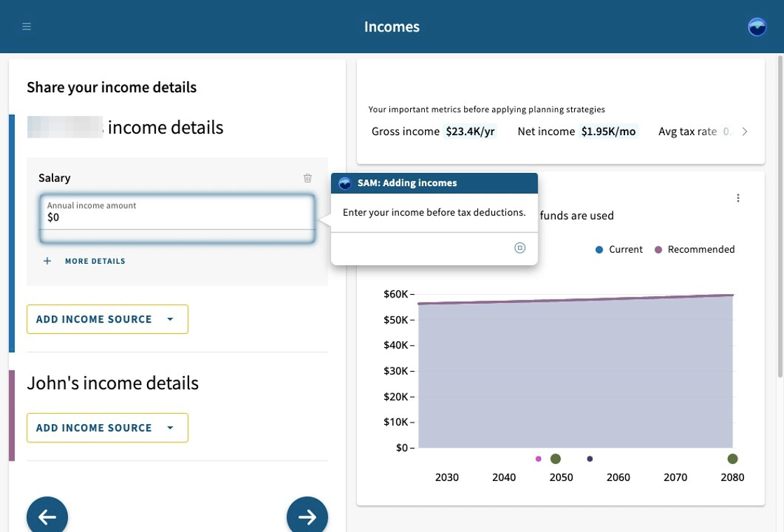Delete the Salary income entry
Image resolution: width=784 pixels, height=532 pixels.
307,178
